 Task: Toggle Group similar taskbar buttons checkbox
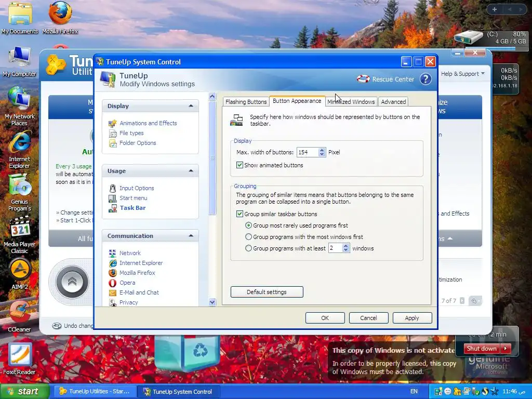click(x=240, y=214)
